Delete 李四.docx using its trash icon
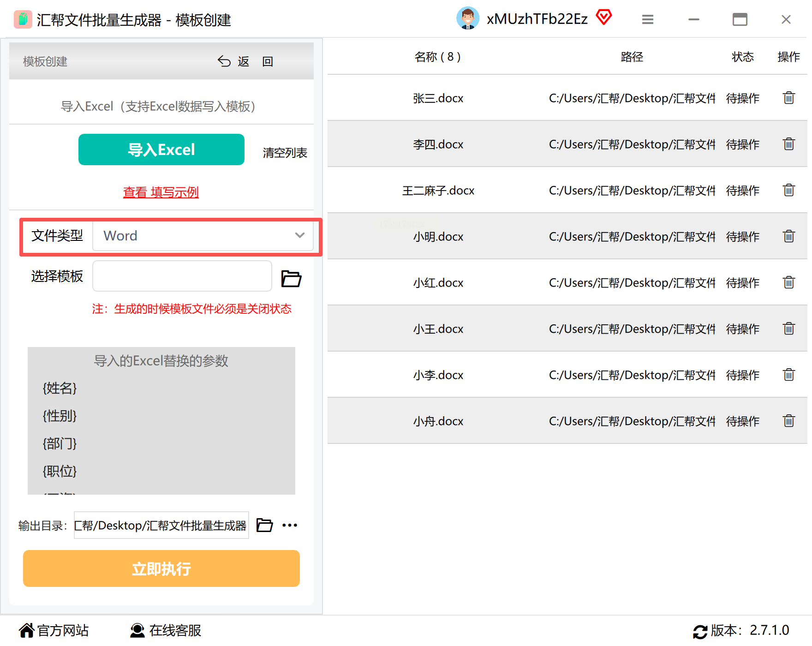The height and width of the screenshot is (646, 812). 788,144
